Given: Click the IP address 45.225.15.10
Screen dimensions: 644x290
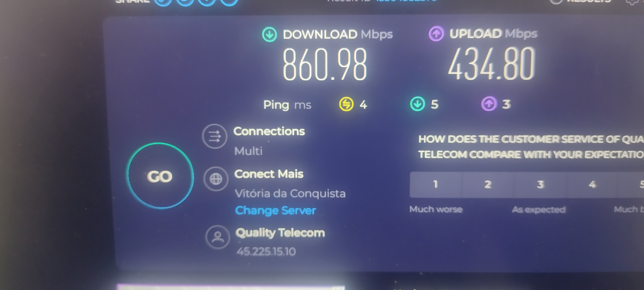Looking at the screenshot, I should click(266, 251).
